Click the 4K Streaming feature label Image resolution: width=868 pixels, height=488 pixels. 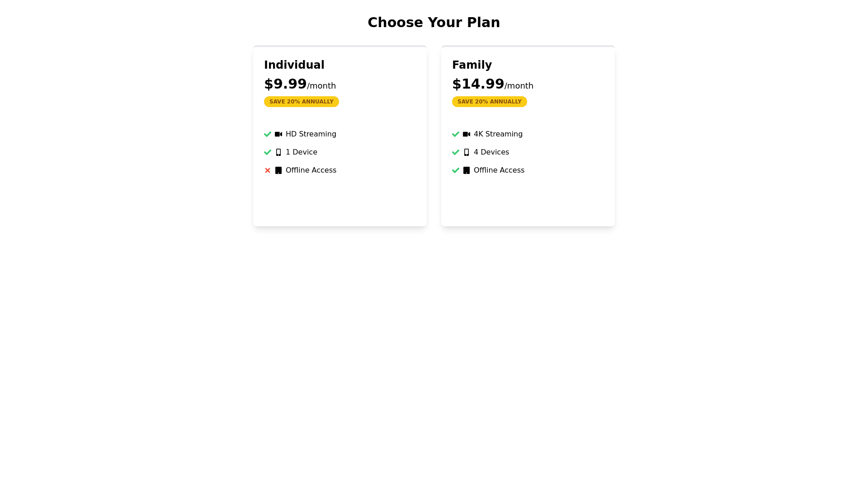pyautogui.click(x=498, y=134)
